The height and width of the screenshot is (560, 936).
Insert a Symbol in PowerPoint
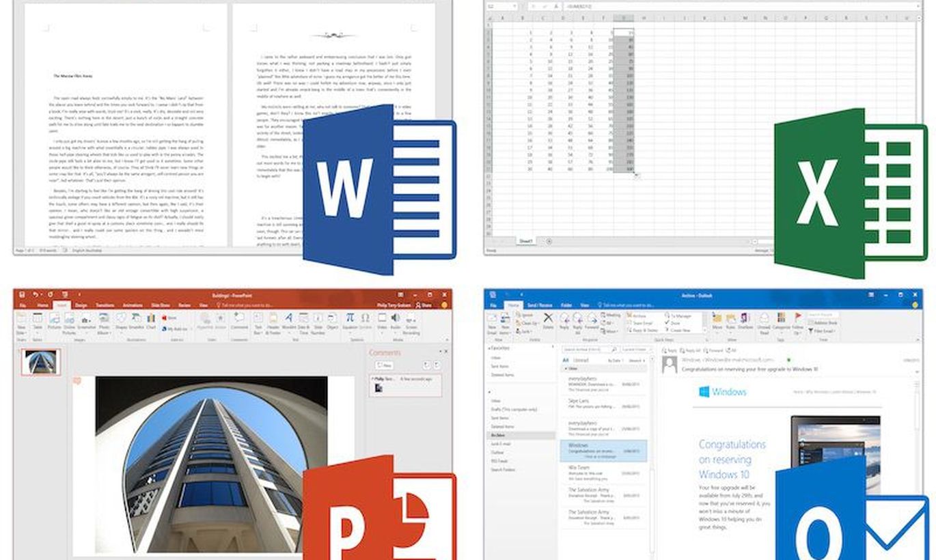(366, 322)
